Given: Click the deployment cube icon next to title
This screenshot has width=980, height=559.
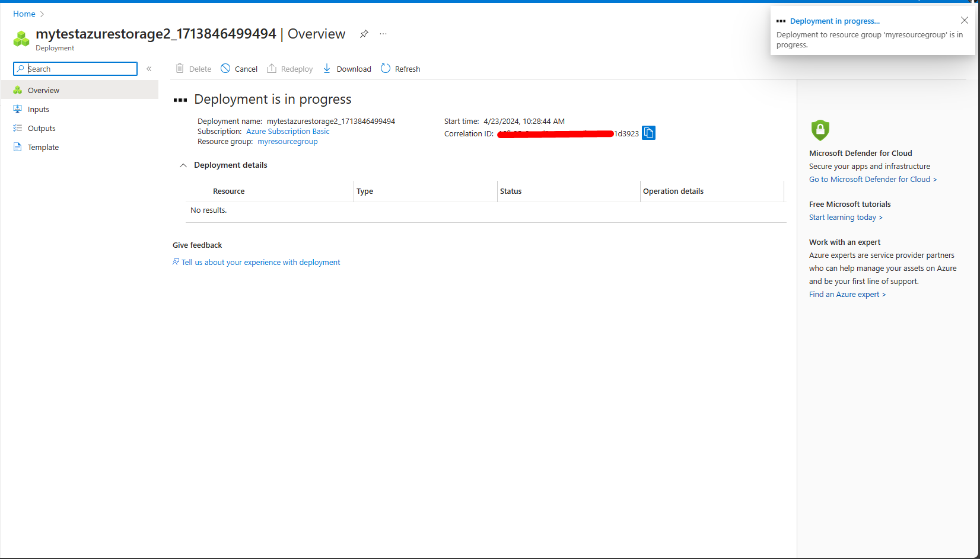Looking at the screenshot, I should click(x=21, y=37).
